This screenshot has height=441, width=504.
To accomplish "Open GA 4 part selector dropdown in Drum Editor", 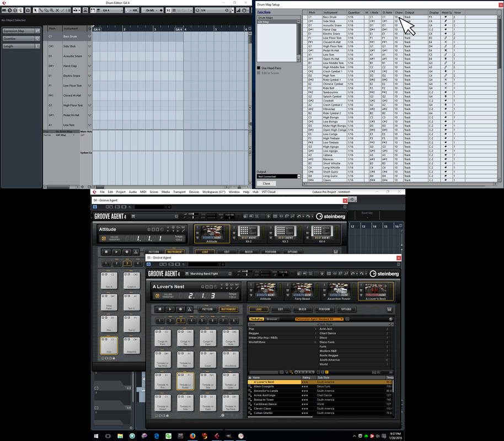I will click(x=109, y=10).
